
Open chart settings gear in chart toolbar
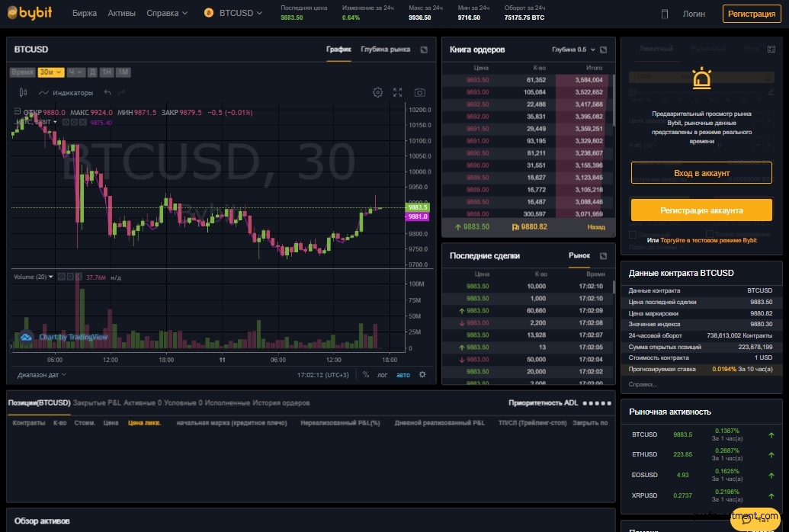[x=377, y=93]
